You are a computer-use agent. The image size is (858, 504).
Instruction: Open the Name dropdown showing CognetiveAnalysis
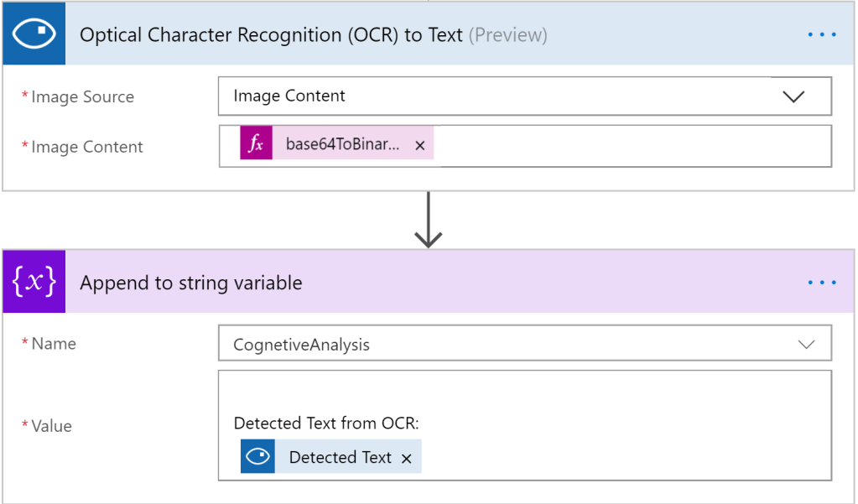click(524, 343)
